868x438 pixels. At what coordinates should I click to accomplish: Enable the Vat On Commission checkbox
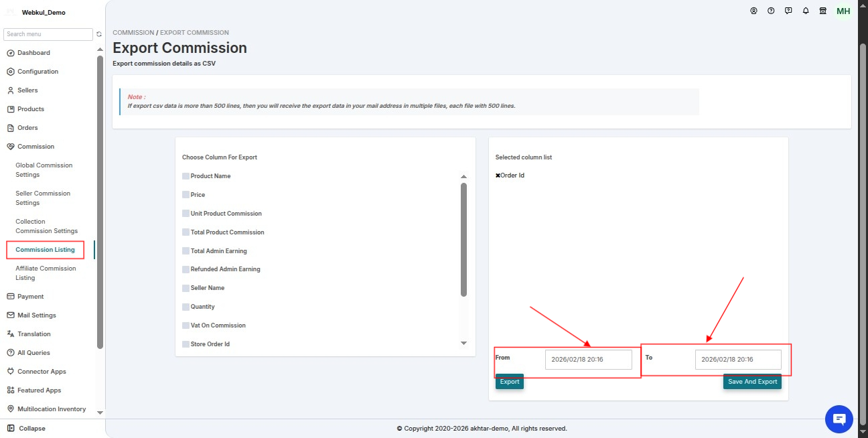(x=186, y=325)
